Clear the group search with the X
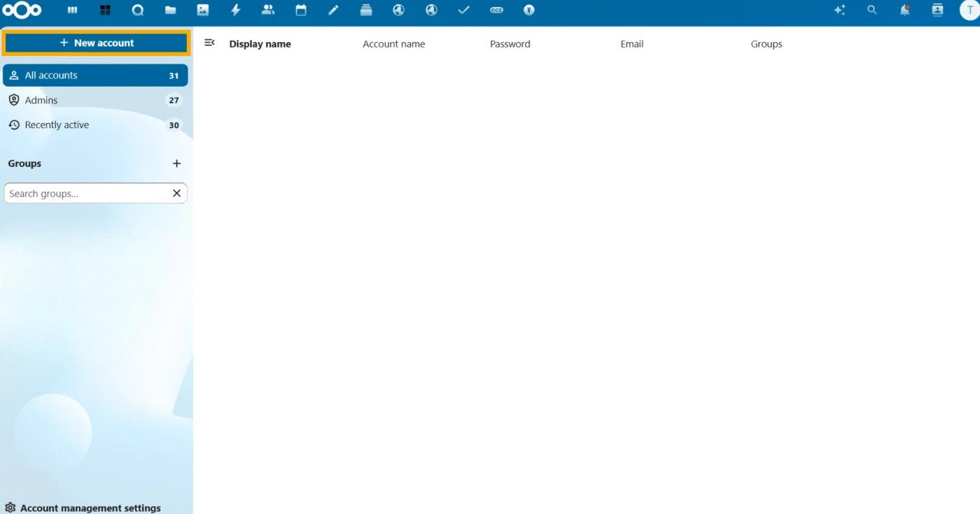This screenshot has height=514, width=980. point(177,194)
